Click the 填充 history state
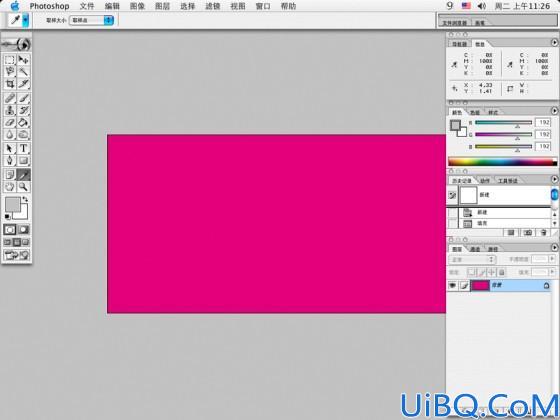 point(482,223)
